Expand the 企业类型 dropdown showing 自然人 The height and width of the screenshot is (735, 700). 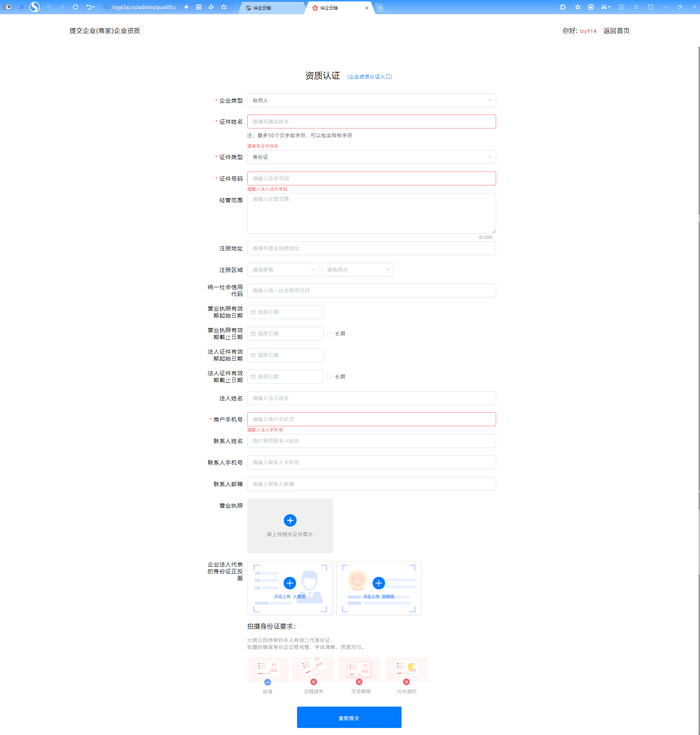point(371,100)
